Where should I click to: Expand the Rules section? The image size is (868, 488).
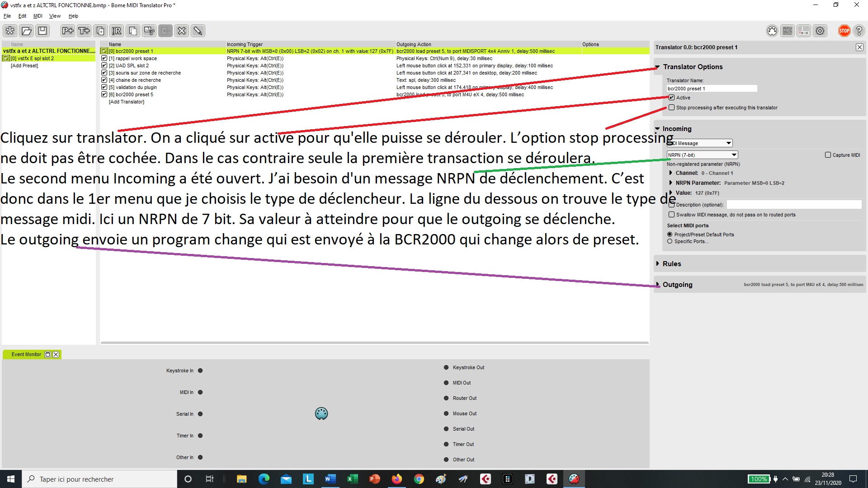click(671, 264)
